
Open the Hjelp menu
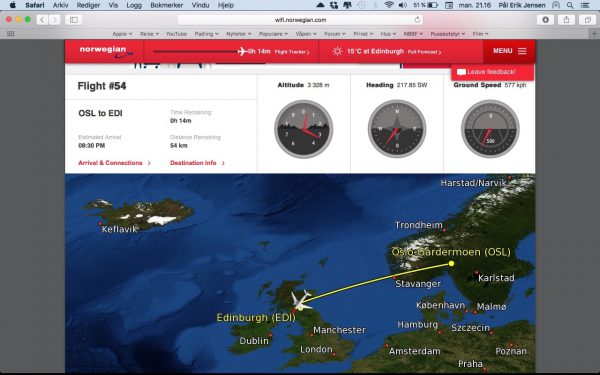225,5
